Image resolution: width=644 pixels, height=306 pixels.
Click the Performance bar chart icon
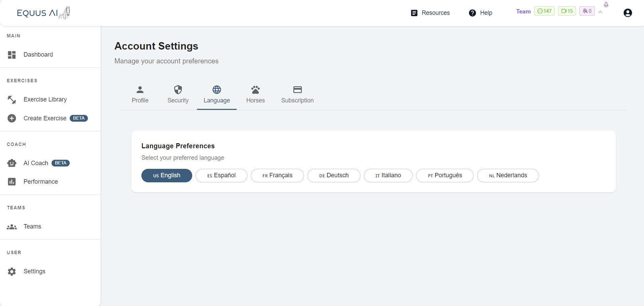12,182
